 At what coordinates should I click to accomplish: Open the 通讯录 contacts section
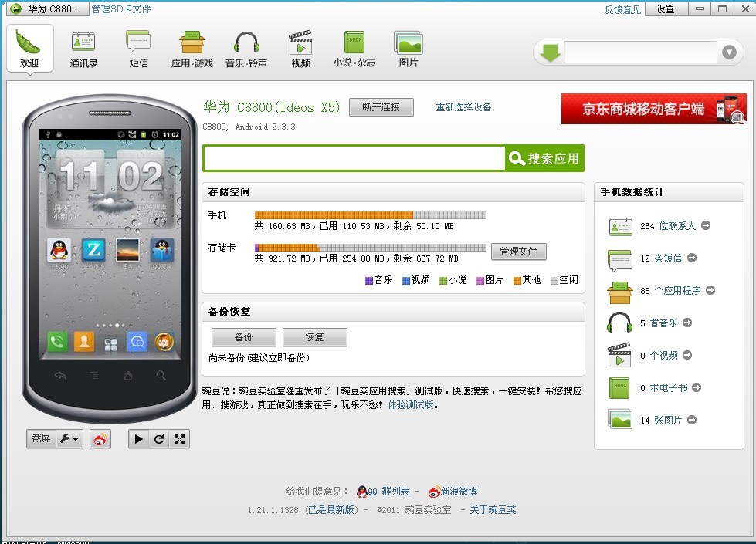click(x=83, y=48)
